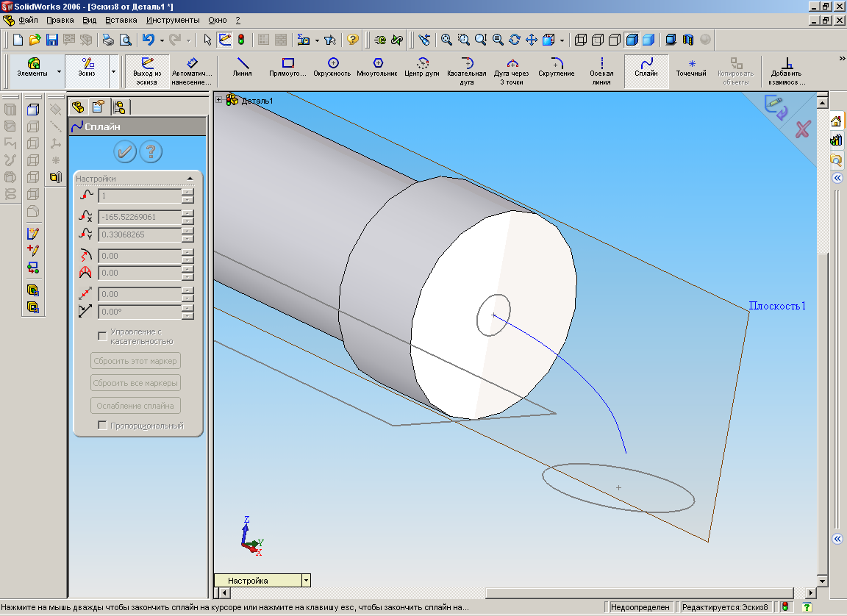Open dropdown arrow next to Элементы
This screenshot has height=616, width=847.
coord(59,71)
